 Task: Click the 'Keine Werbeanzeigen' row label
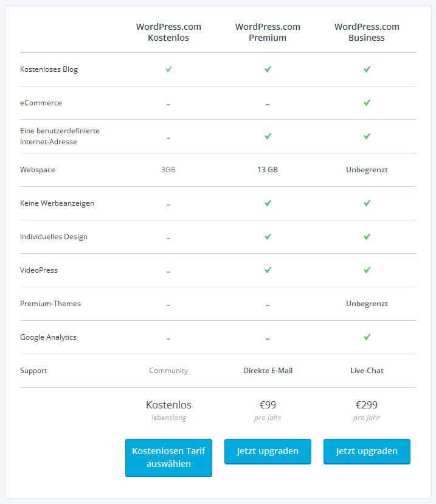(x=57, y=203)
